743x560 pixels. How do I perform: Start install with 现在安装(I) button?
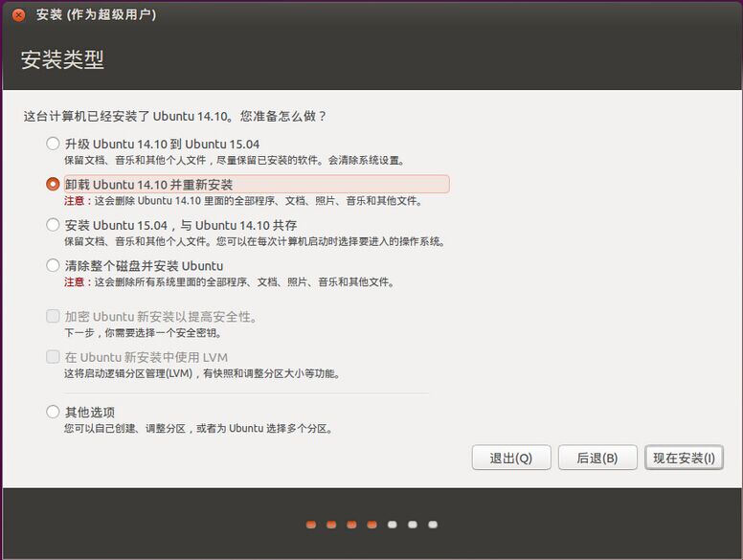(x=684, y=458)
